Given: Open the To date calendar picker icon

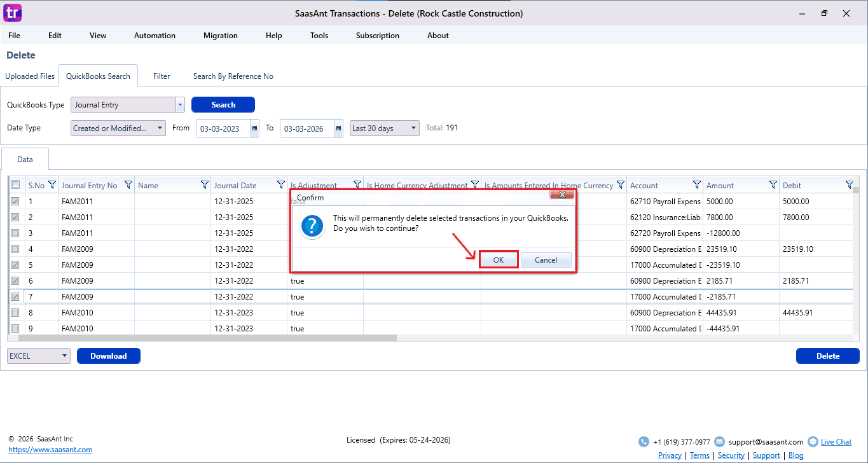Looking at the screenshot, I should pos(338,128).
